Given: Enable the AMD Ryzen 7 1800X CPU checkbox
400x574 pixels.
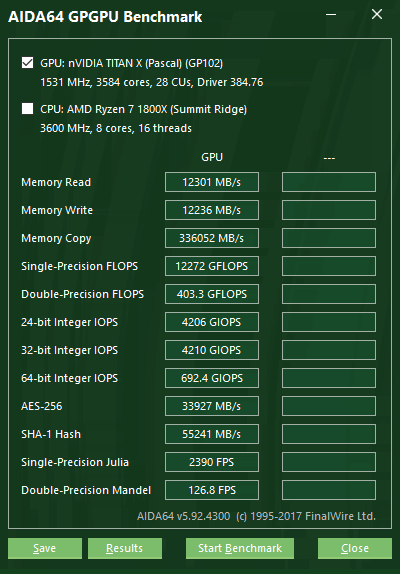Looking at the screenshot, I should (27, 109).
